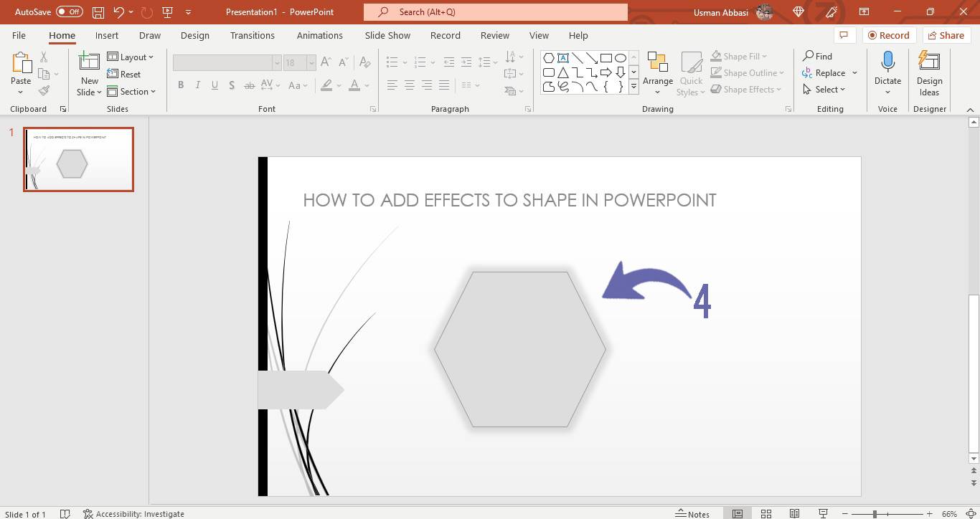Open the Select dropdown

point(824,90)
